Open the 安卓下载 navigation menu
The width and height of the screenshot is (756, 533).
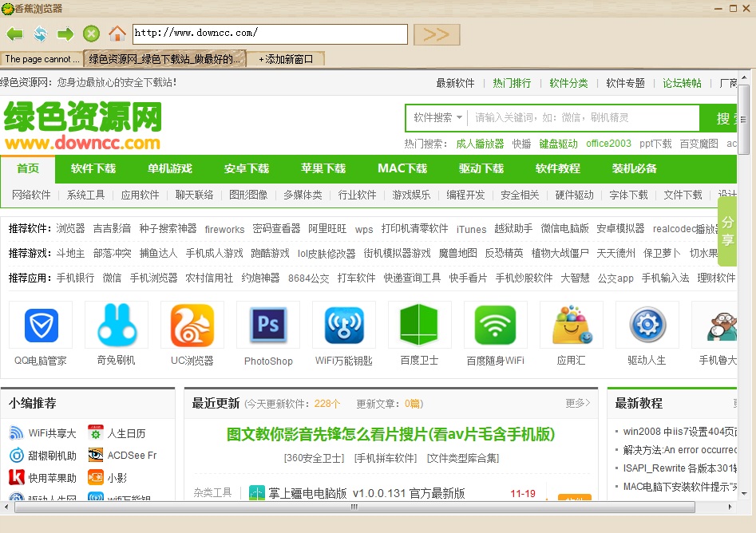click(245, 168)
